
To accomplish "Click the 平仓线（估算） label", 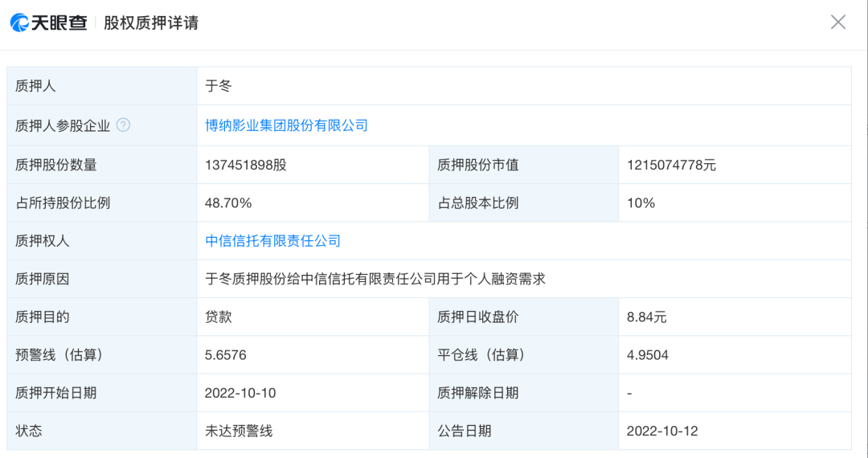I will click(x=481, y=355).
